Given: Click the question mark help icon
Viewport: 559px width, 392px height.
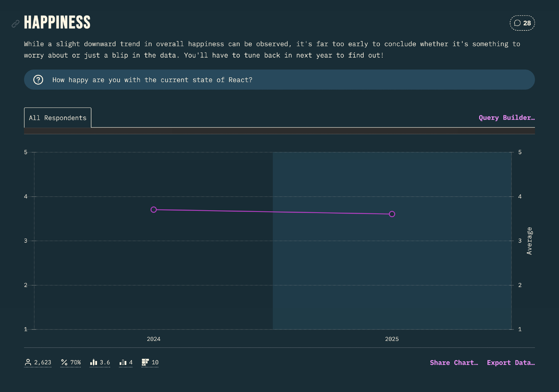Looking at the screenshot, I should pyautogui.click(x=38, y=80).
